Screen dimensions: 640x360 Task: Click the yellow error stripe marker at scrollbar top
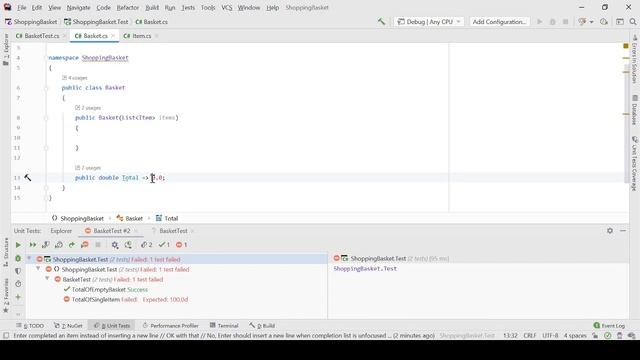coord(626,46)
